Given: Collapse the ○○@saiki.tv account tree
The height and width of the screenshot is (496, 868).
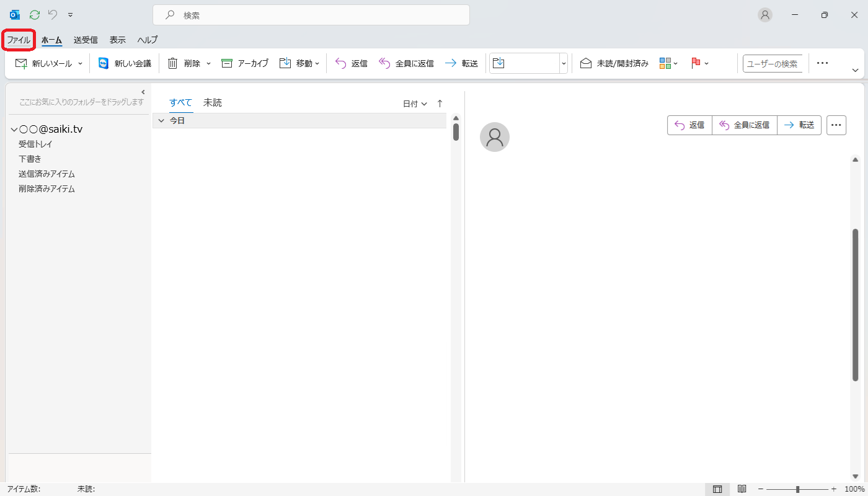Looking at the screenshot, I should tap(14, 130).
